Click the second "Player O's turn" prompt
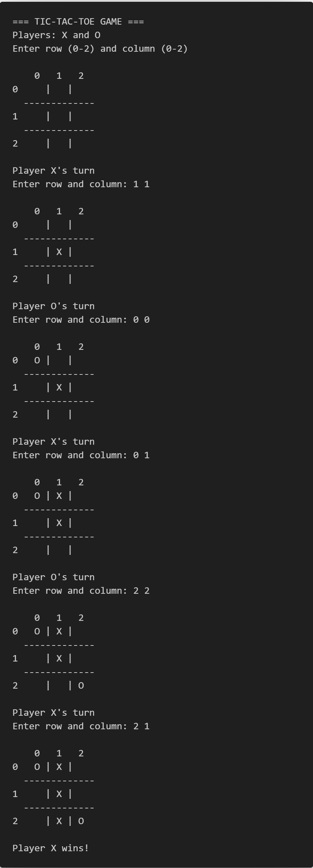313x868 pixels. [53, 577]
